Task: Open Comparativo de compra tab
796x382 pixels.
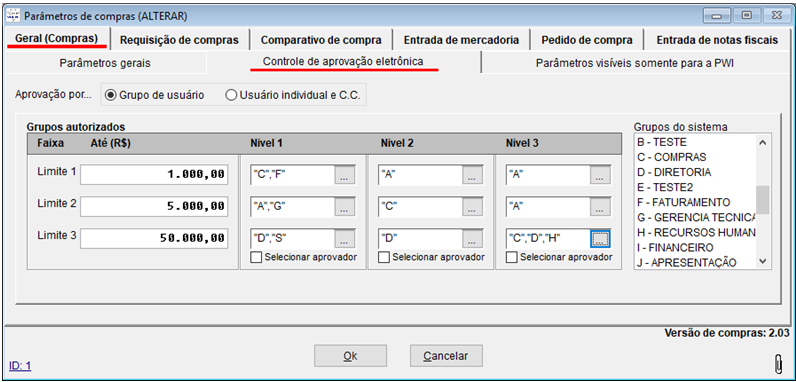Action: pos(321,40)
